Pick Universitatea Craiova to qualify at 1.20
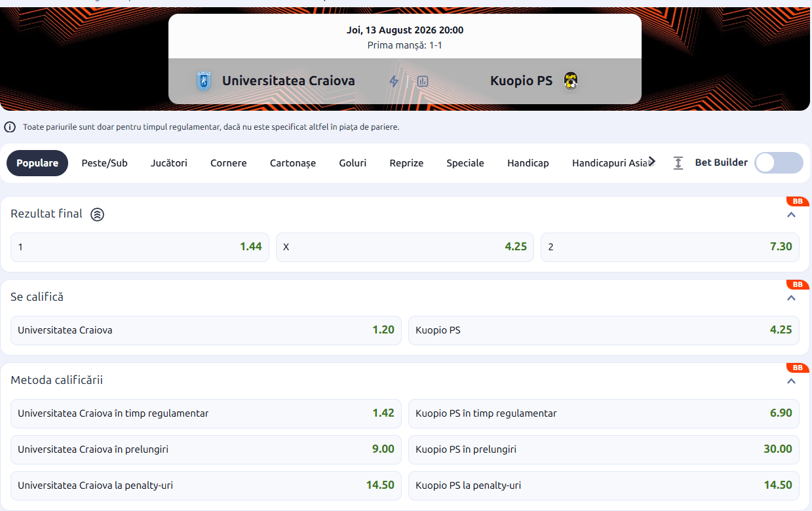 coord(206,330)
